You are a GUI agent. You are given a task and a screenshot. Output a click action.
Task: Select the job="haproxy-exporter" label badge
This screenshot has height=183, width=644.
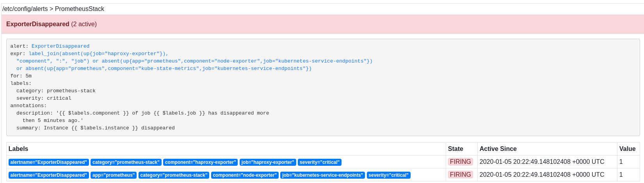[268, 162]
